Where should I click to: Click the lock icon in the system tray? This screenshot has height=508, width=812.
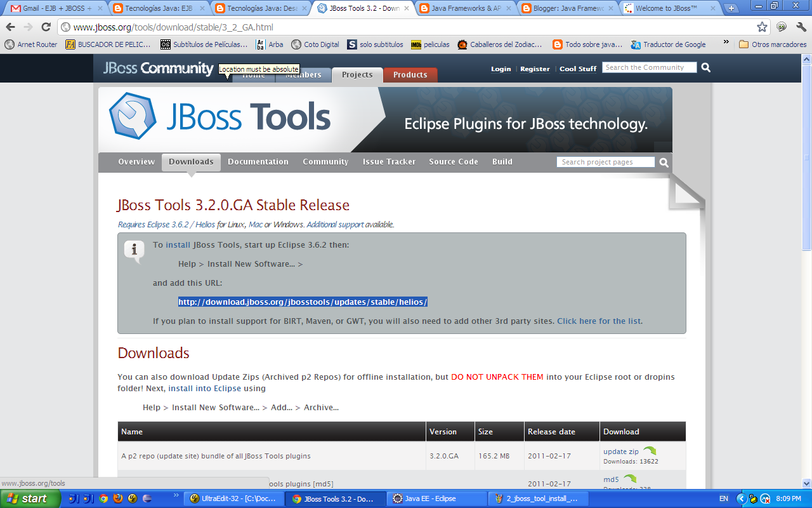pos(753,498)
